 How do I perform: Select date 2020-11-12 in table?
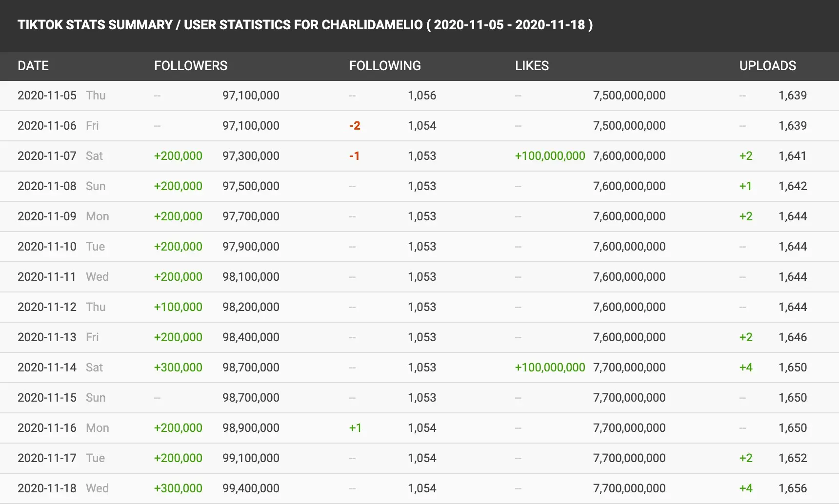[x=47, y=307]
